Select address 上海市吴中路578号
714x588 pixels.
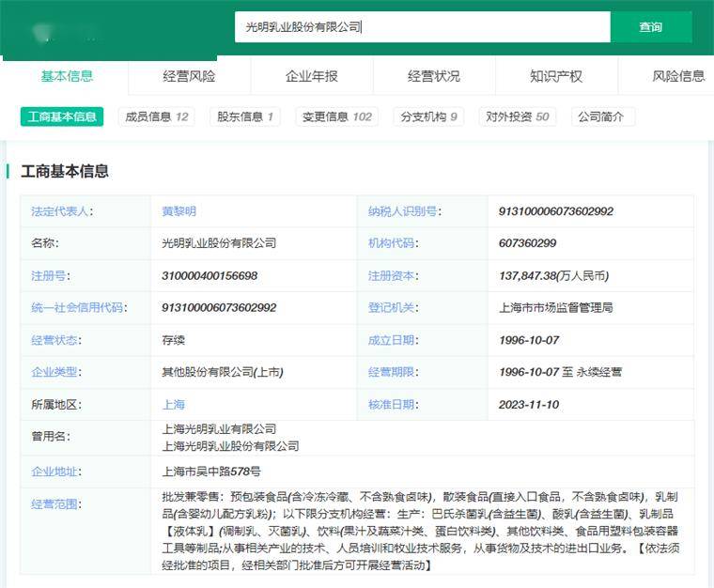[x=211, y=472]
